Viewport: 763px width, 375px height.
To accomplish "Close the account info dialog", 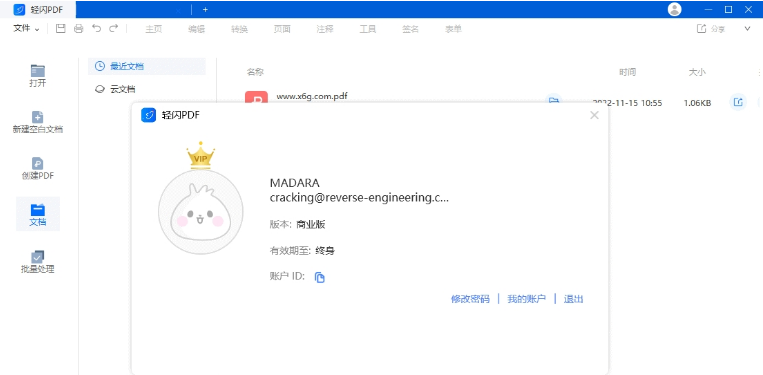I will point(594,115).
